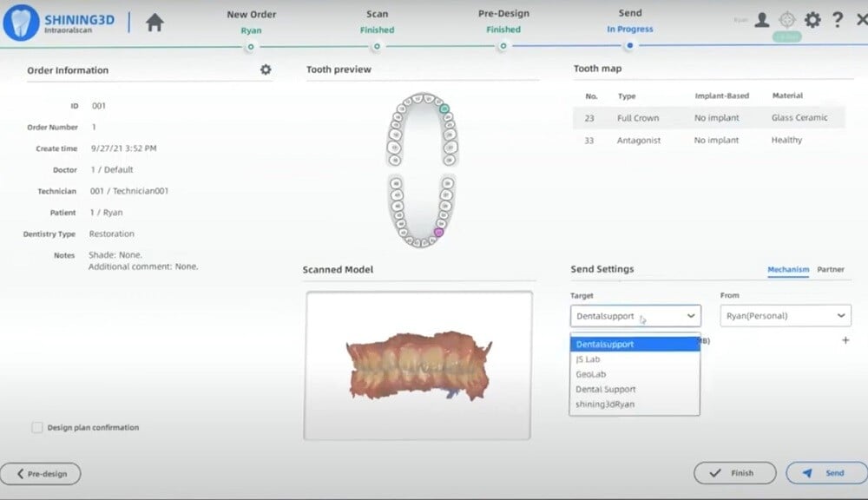Viewport: 868px width, 500px height.
Task: Click the scanner calibration target icon
Action: pos(787,20)
